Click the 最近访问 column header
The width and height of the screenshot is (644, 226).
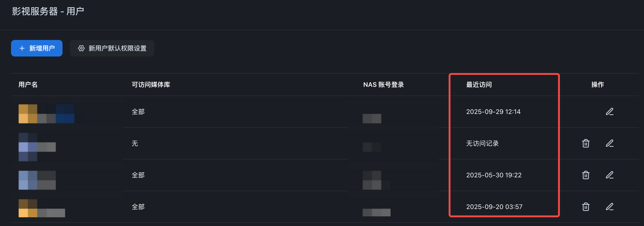(479, 85)
